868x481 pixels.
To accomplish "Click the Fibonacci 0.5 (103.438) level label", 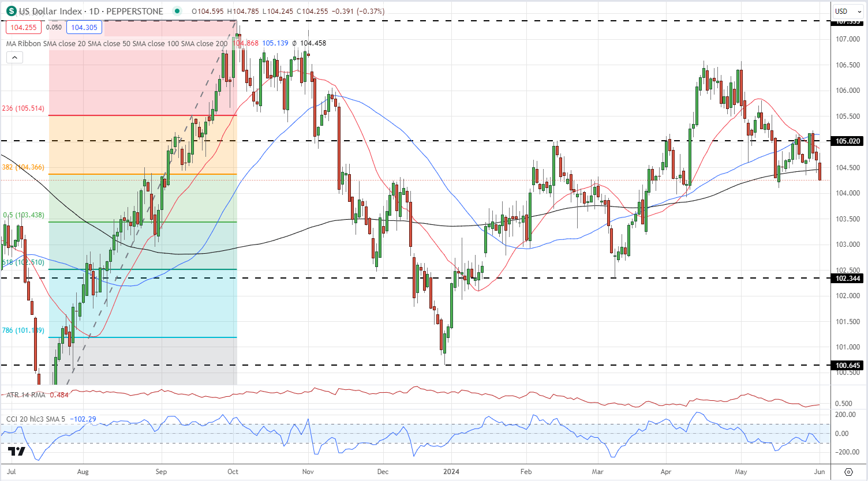I will 23,215.
